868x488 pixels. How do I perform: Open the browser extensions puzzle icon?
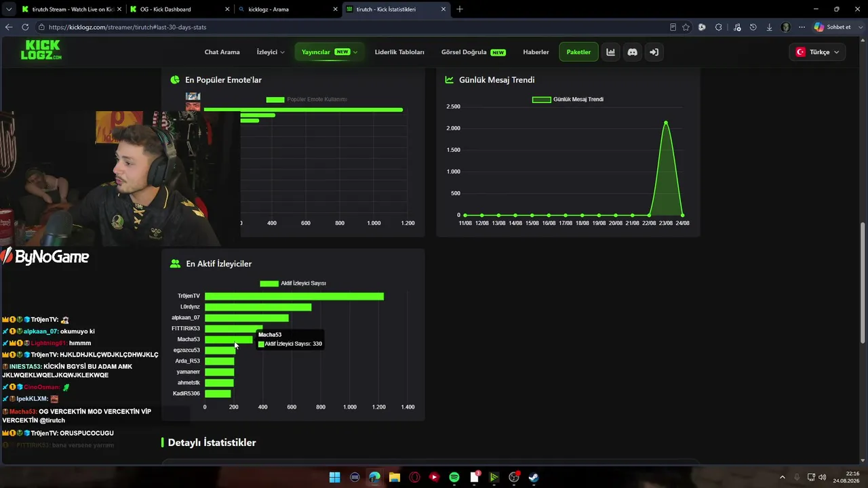point(719,27)
